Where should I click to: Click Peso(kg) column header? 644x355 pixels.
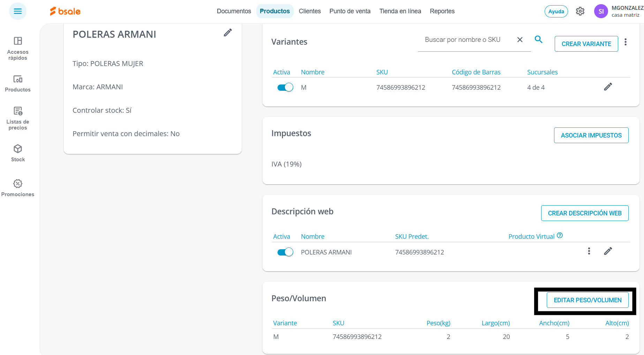point(438,323)
